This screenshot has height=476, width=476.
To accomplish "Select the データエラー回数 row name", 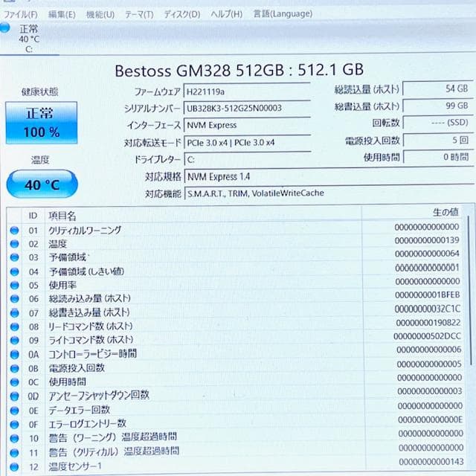I will 80,410.
